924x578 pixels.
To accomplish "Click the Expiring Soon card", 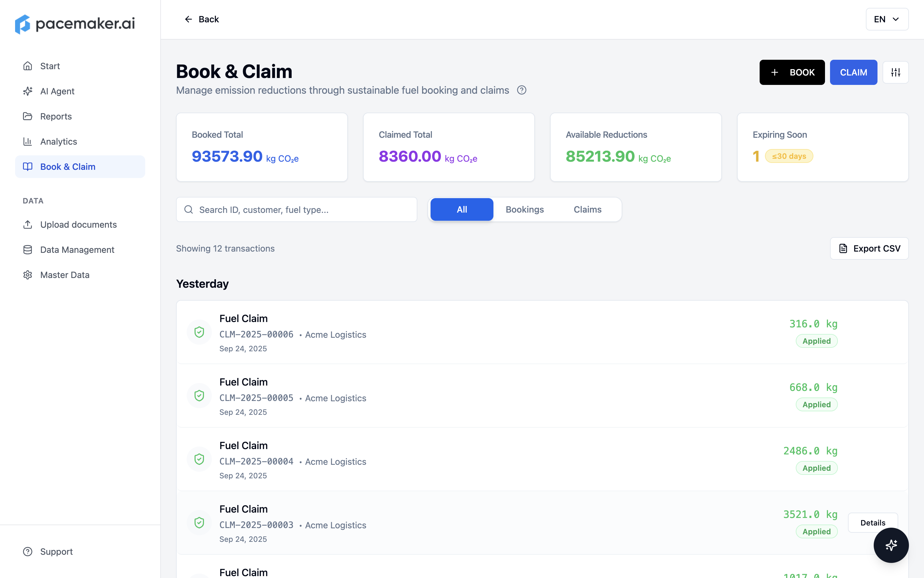I will pos(822,147).
